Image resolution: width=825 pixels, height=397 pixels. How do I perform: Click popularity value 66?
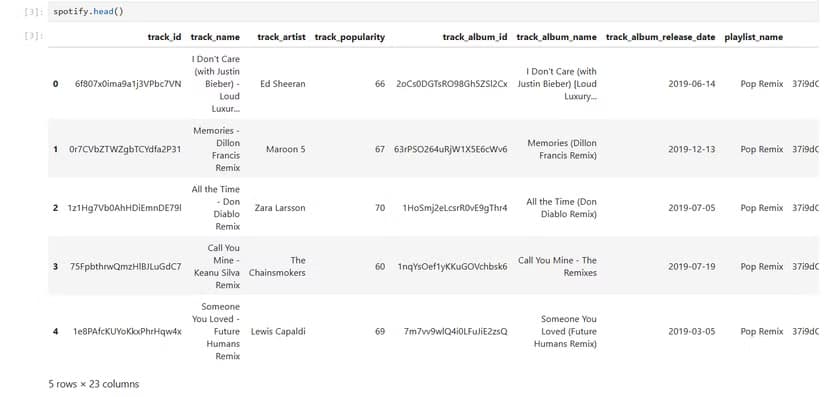(x=380, y=84)
